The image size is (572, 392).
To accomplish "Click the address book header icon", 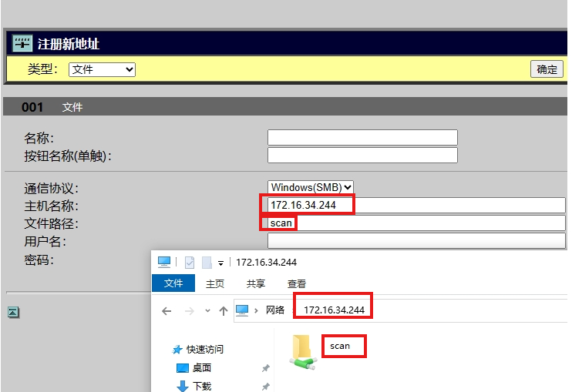I will (x=22, y=43).
